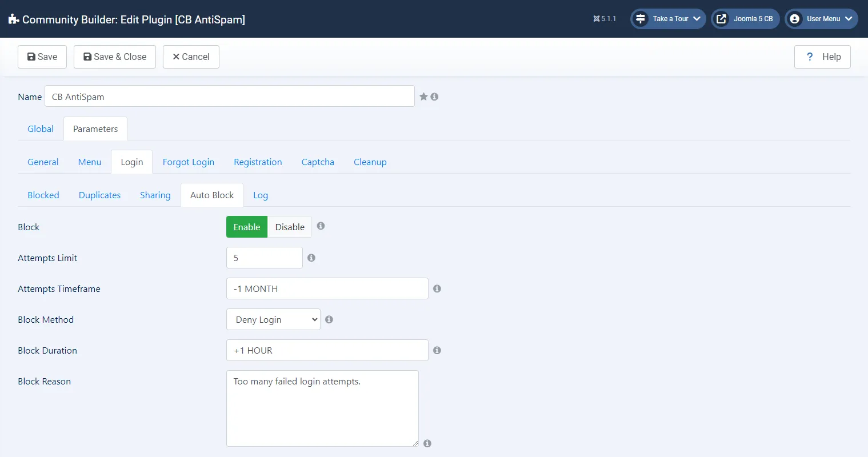868x457 pixels.
Task: Click the Joomla 5 CB external link icon
Action: (722, 19)
